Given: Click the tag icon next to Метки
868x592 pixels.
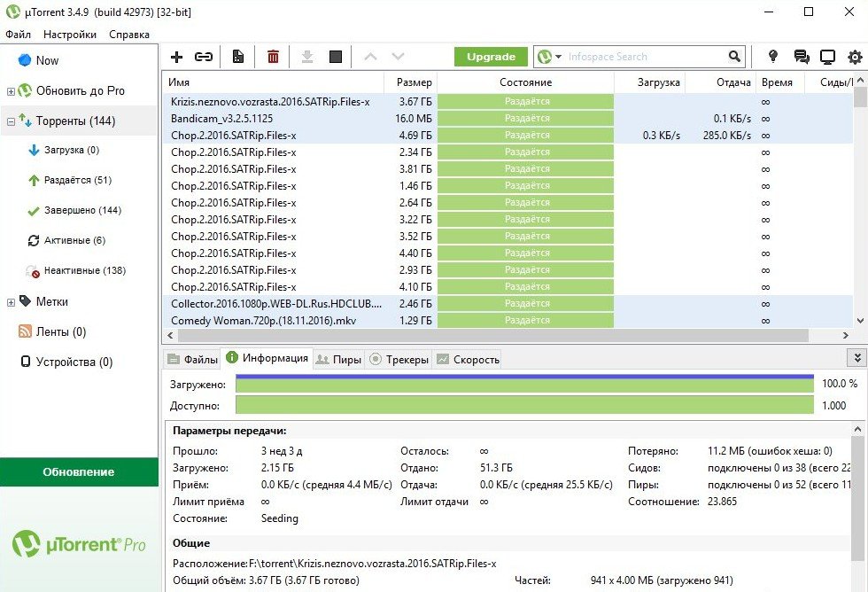Looking at the screenshot, I should click(25, 300).
